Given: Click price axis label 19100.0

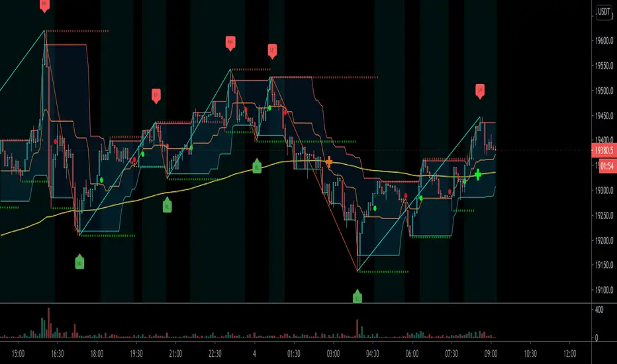Looking at the screenshot, I should (604, 291).
